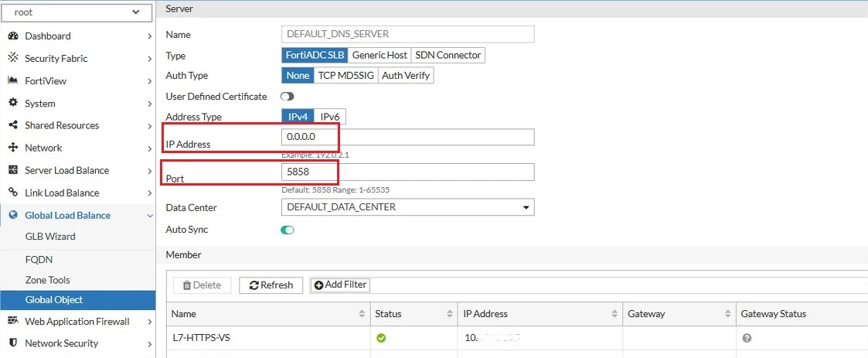
Task: Click the FortiView chart icon
Action: point(13,81)
